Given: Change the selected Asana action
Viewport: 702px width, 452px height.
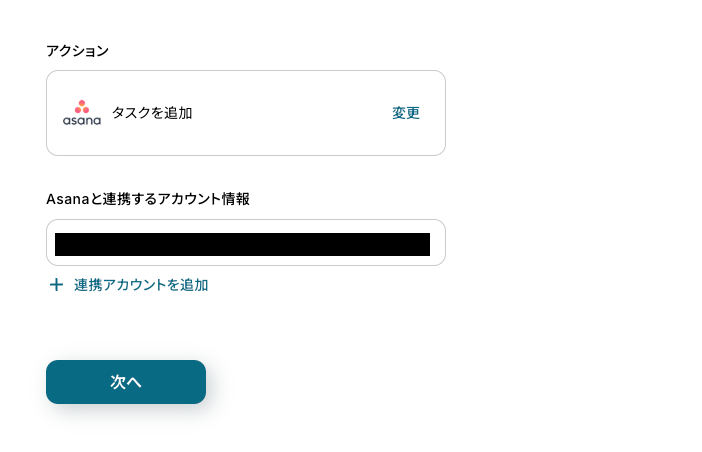Looking at the screenshot, I should (x=405, y=113).
